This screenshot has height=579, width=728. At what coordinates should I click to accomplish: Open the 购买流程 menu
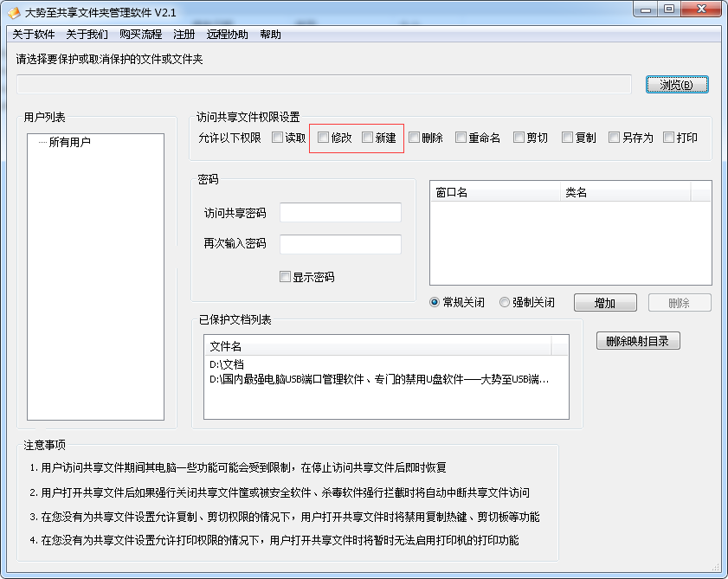[140, 35]
